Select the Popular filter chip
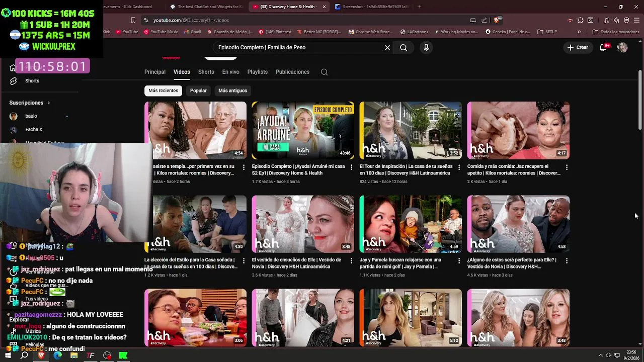Screen dimensions: 644x362 198,90
